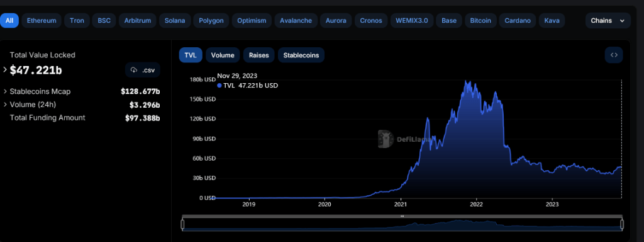
Task: Filter by Aurora chain
Action: 336,21
